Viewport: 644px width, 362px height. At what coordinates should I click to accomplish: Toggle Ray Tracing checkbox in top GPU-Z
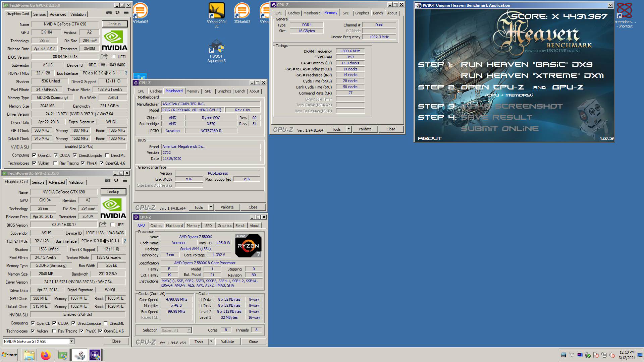(x=55, y=163)
